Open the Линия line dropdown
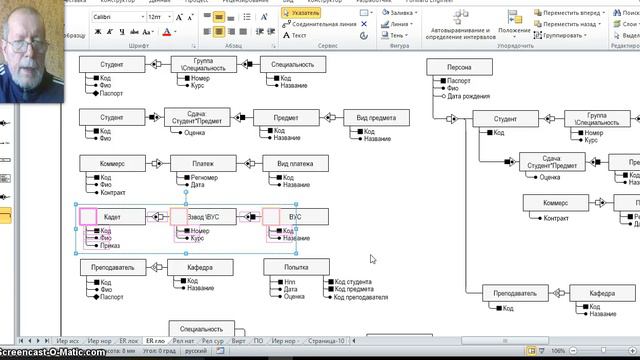Screen dimensions: 640x360 pos(397,24)
